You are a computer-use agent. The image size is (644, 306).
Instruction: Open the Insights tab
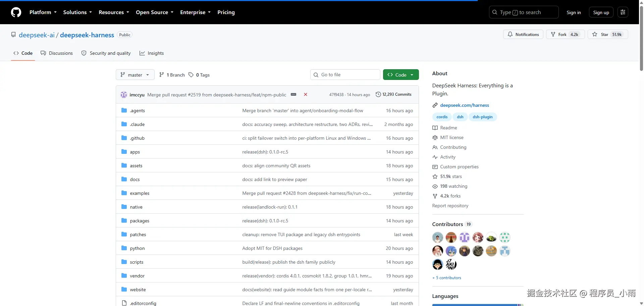tap(152, 53)
